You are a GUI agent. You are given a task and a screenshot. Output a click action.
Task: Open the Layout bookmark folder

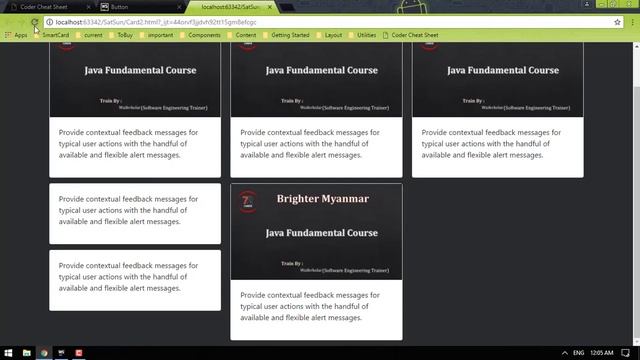[329, 35]
